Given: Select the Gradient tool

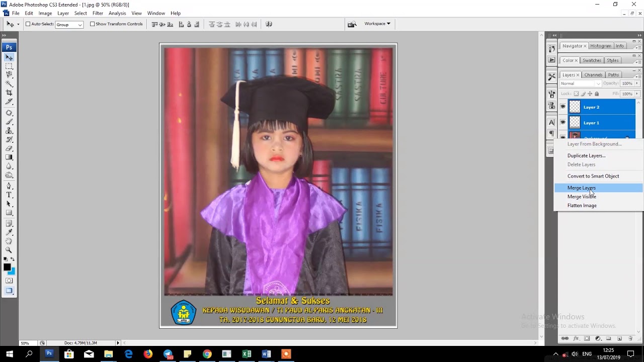Looking at the screenshot, I should click(9, 157).
